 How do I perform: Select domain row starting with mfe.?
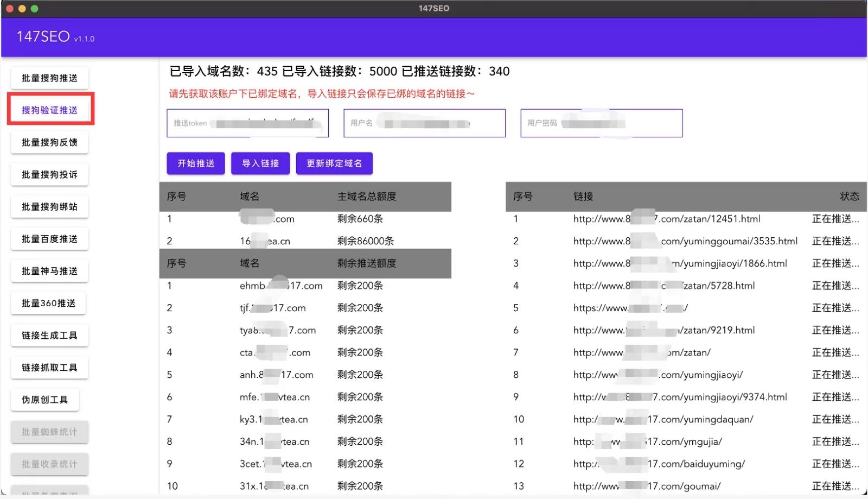[x=305, y=397]
